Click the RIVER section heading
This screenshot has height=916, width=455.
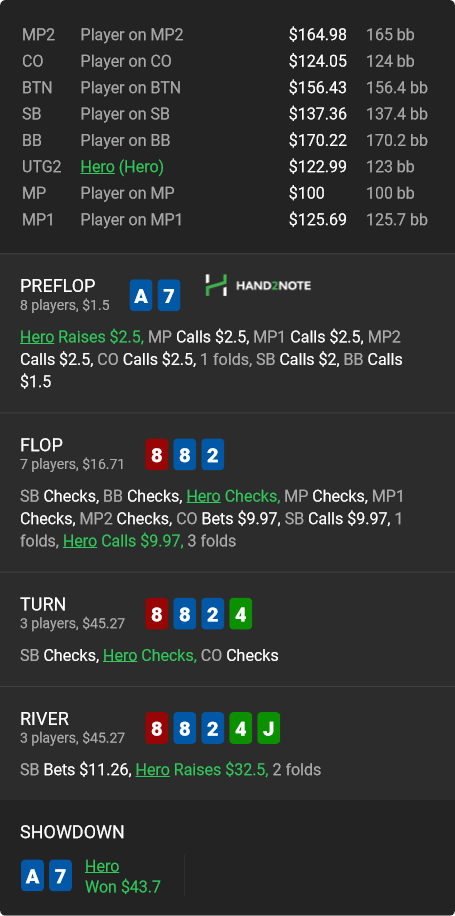tap(44, 719)
